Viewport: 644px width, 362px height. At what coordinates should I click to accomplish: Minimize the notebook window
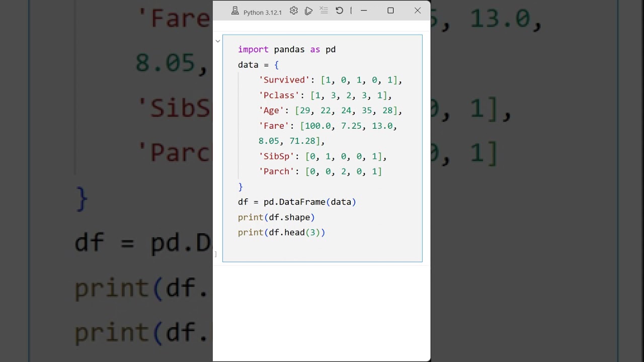tap(364, 11)
